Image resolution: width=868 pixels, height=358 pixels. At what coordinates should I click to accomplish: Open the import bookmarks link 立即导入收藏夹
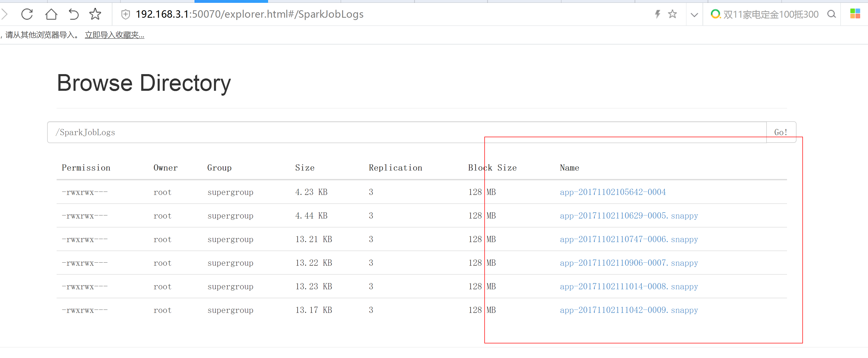(x=115, y=35)
